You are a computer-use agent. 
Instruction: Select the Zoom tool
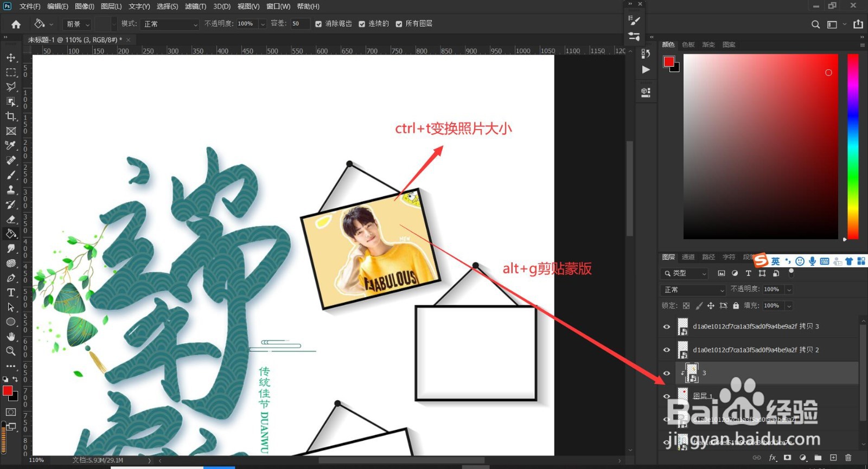pyautogui.click(x=11, y=351)
